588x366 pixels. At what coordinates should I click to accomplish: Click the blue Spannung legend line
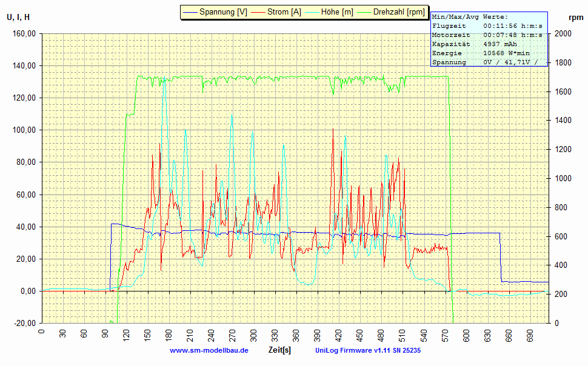(x=190, y=12)
